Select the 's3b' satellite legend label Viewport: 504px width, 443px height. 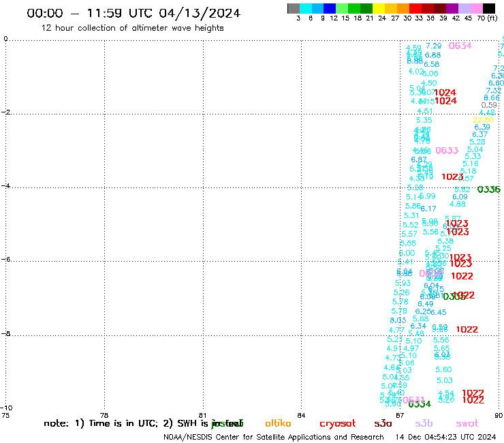tap(424, 423)
